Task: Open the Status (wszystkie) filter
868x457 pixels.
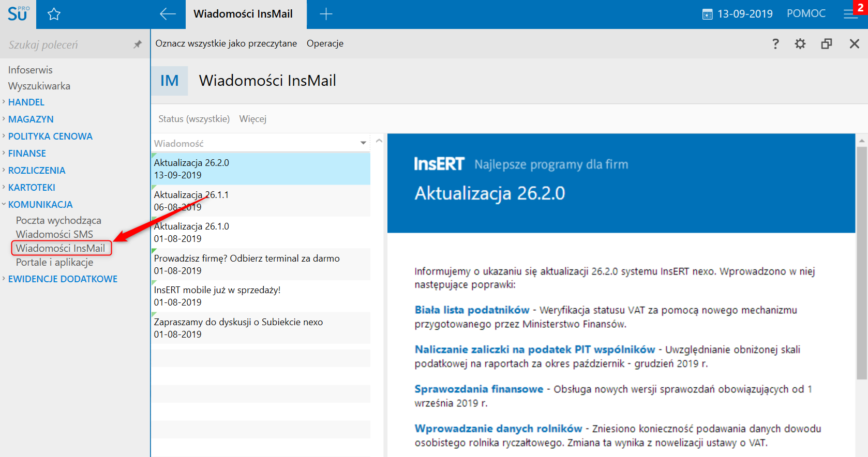Action: 193,119
